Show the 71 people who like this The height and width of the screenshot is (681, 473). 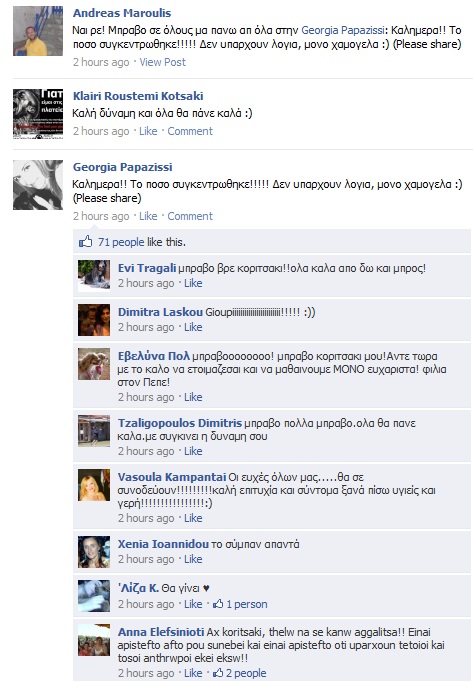(121, 242)
